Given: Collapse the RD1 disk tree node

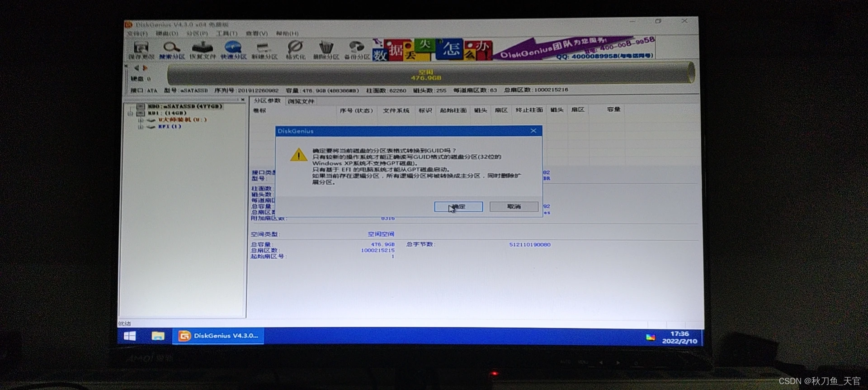Looking at the screenshot, I should (x=130, y=113).
